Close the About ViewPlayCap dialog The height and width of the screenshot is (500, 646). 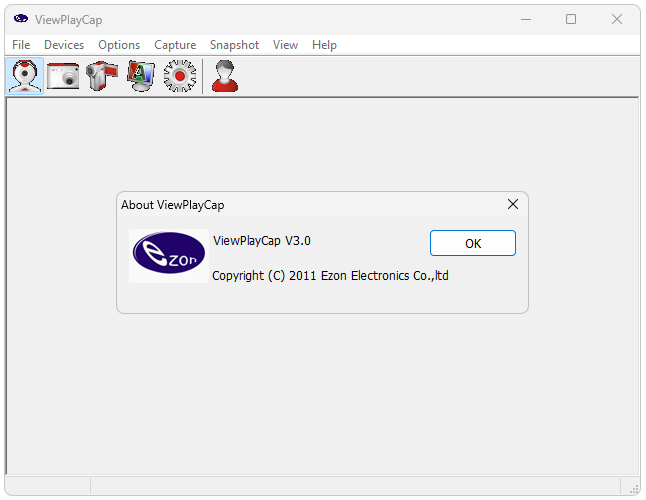[513, 204]
